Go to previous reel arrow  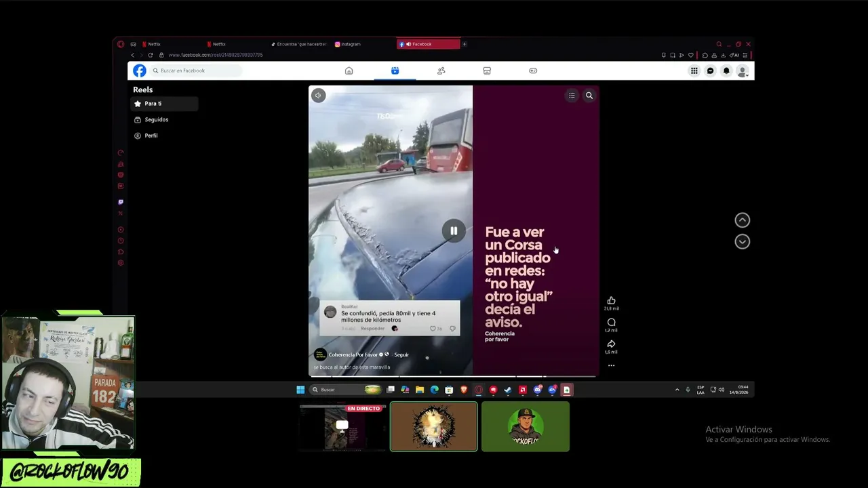coord(743,220)
